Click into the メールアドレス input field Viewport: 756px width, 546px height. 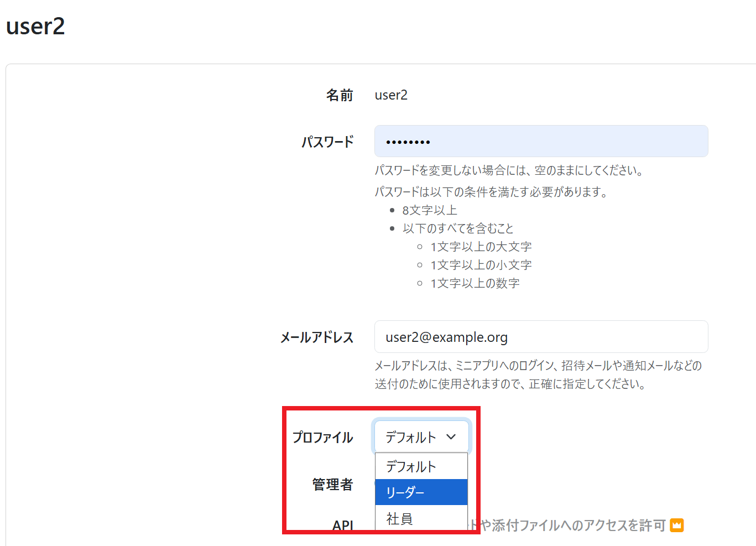[x=541, y=337]
